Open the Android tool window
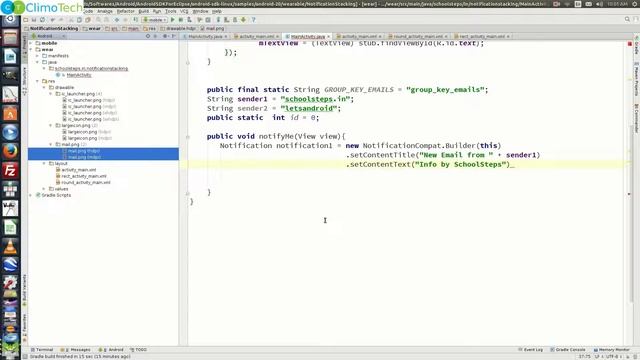640x360 pixels. (111, 350)
